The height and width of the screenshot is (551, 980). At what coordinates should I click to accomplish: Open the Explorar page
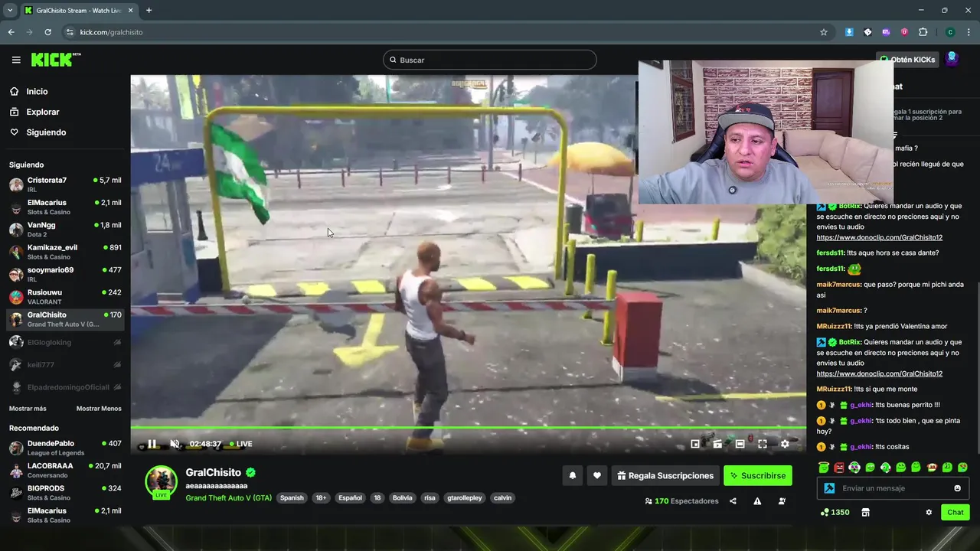click(34, 112)
